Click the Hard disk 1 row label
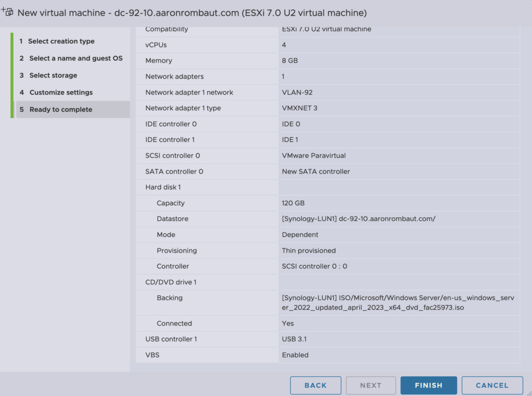The height and width of the screenshot is (396, 532). tap(163, 187)
